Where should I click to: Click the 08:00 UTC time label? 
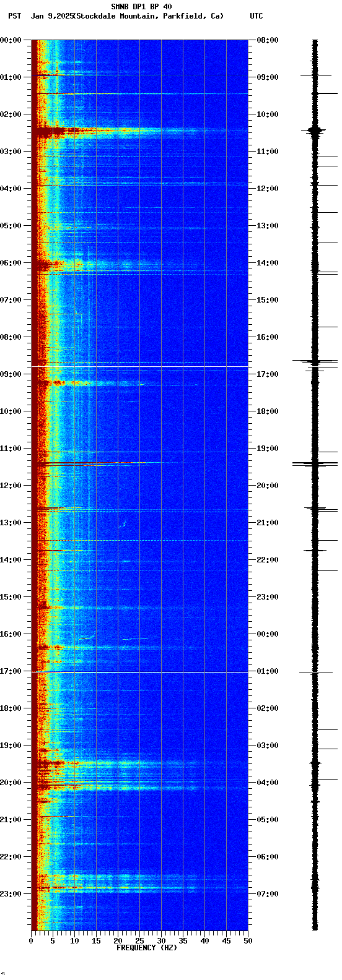coord(268,40)
